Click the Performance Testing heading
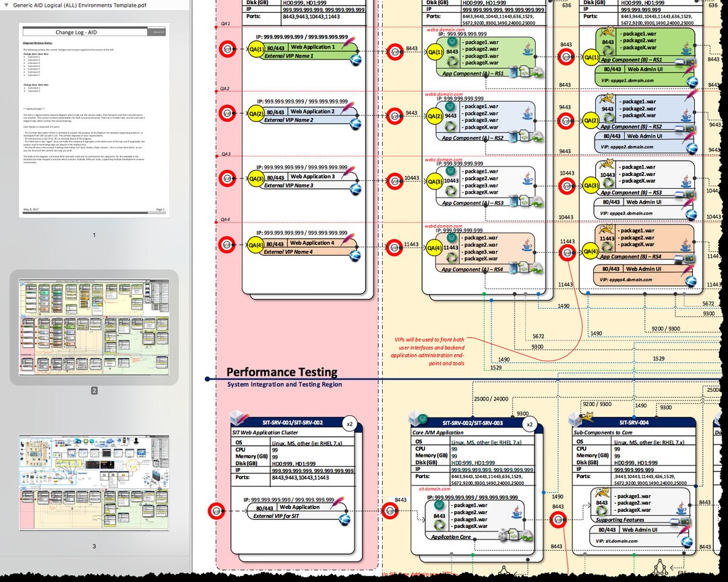 [x=282, y=372]
